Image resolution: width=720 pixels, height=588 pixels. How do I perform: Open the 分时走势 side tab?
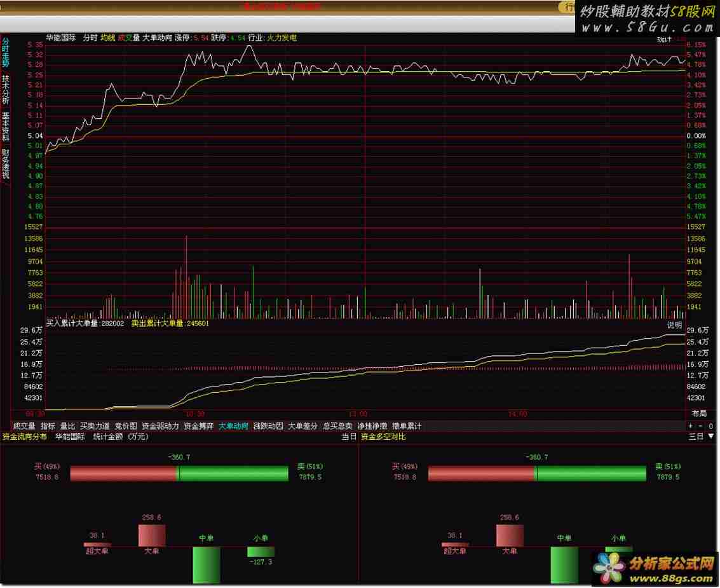[x=6, y=52]
